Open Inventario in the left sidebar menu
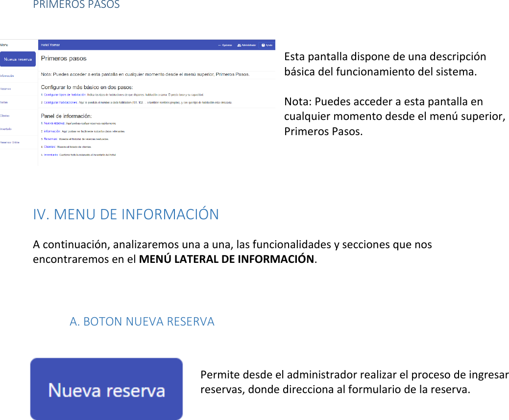This screenshot has height=420, width=509. (x=6, y=129)
